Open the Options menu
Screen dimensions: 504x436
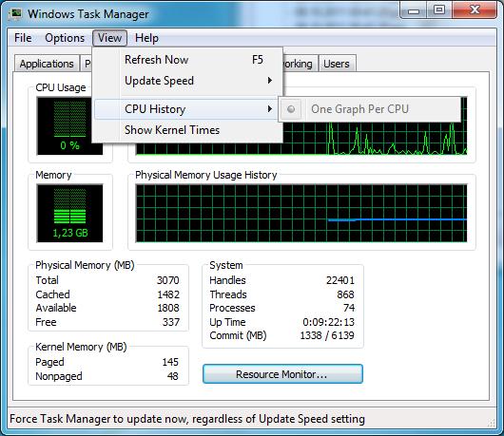(x=65, y=38)
